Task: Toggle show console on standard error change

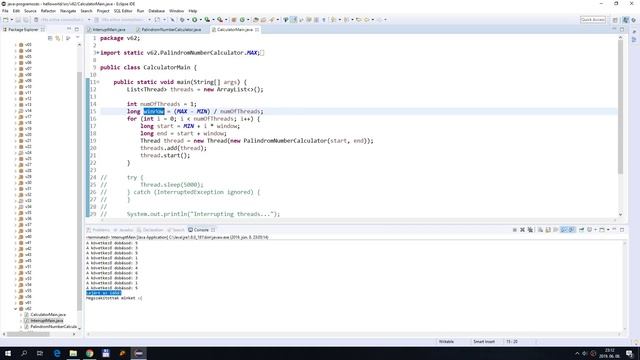Action: [x=571, y=230]
